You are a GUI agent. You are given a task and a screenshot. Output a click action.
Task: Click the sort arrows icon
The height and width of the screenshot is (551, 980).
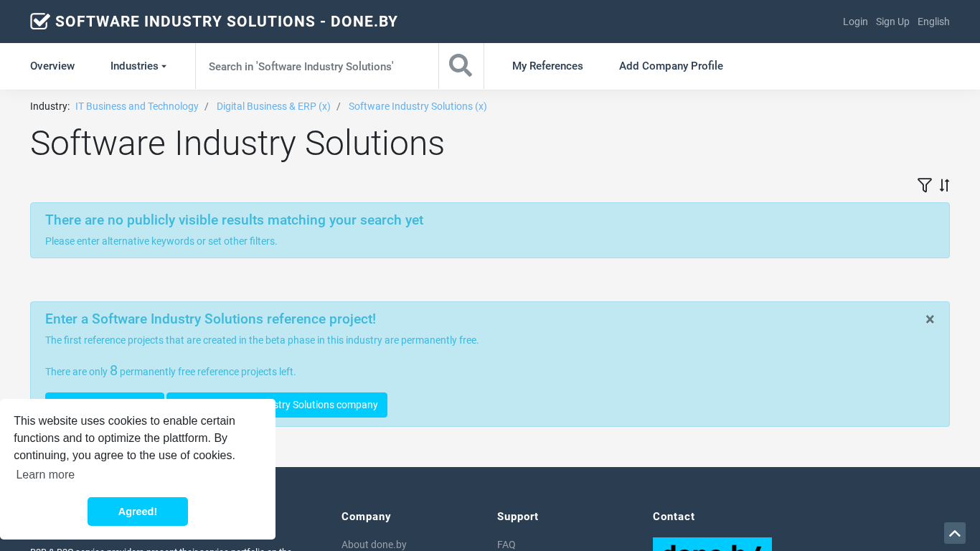click(945, 185)
